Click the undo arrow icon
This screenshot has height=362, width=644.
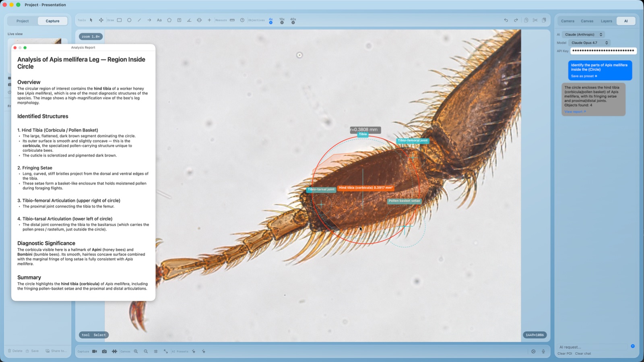coord(506,20)
